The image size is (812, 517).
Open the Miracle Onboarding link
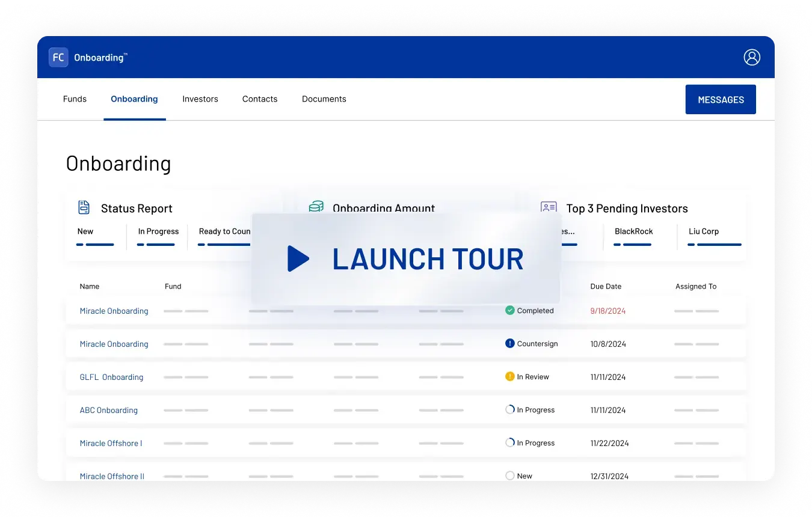point(114,311)
